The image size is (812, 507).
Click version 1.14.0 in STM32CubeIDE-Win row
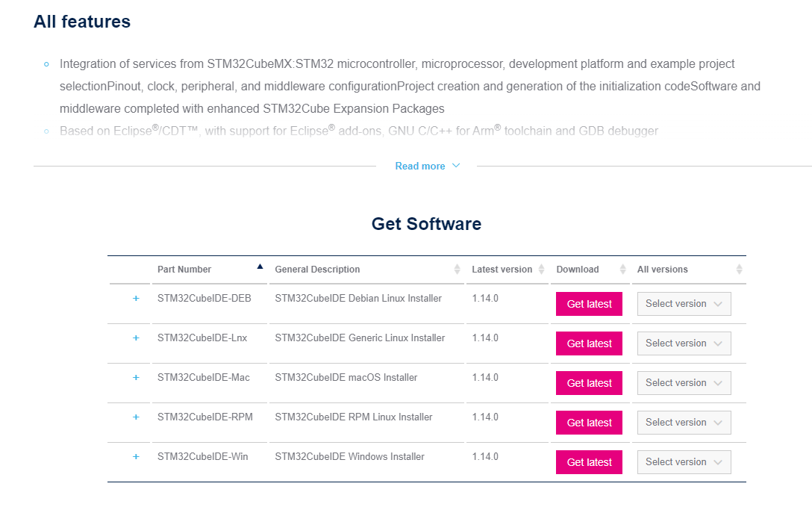[485, 457]
